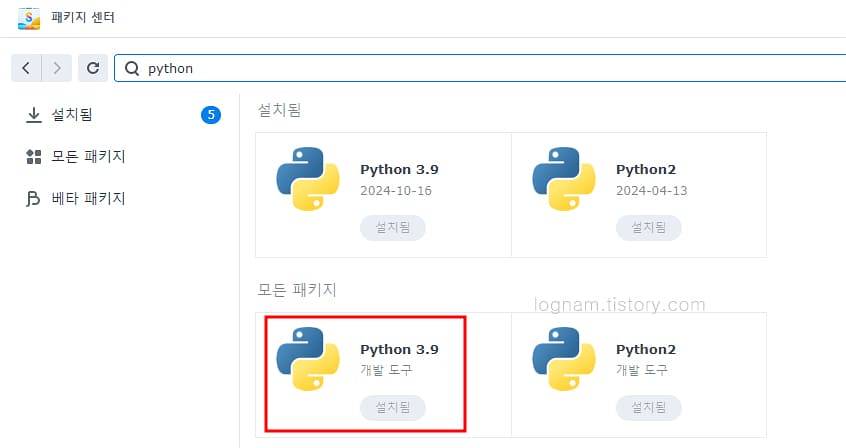Click Python 3.9 logo in the 설치됨 section
846x448 pixels.
(x=308, y=179)
